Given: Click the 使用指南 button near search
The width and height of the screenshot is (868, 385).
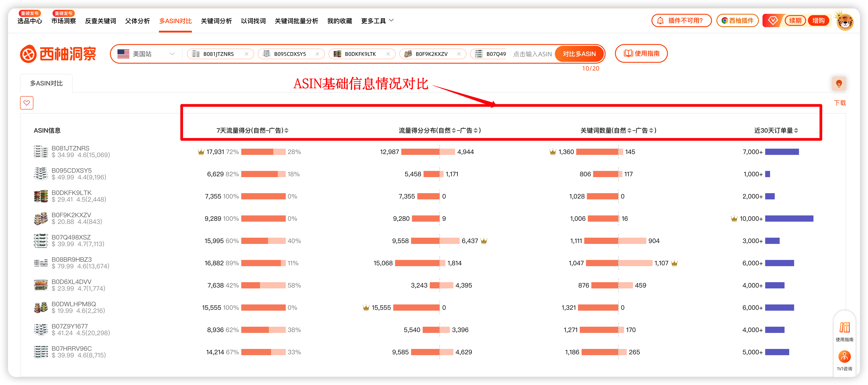Looking at the screenshot, I should coord(641,54).
